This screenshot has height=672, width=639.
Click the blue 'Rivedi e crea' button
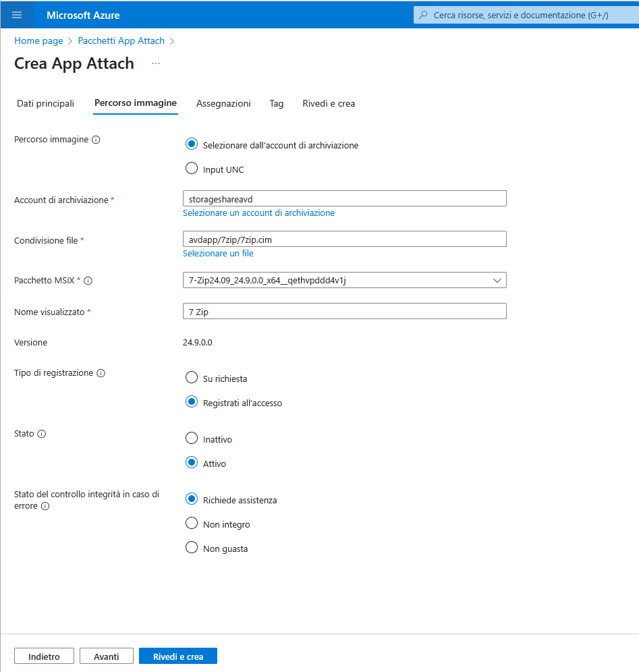coord(178,656)
